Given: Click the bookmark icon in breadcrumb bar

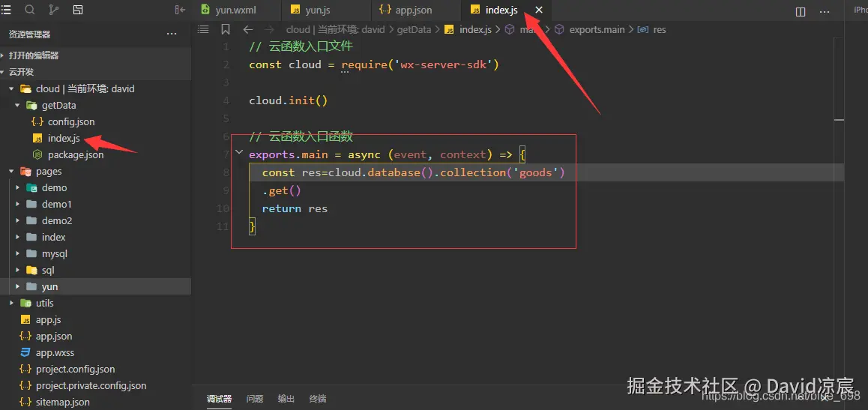Looking at the screenshot, I should click(x=226, y=29).
